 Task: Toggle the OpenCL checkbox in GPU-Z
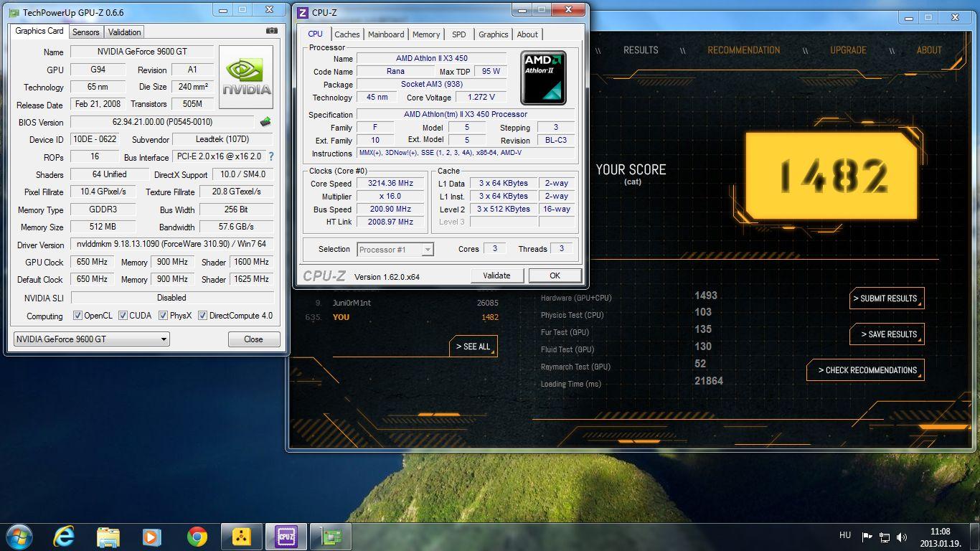tap(77, 316)
